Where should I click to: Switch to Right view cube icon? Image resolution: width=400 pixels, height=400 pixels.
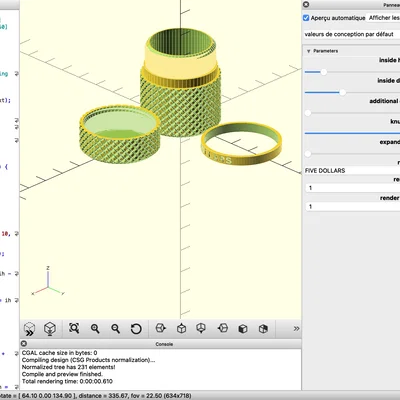(161, 328)
